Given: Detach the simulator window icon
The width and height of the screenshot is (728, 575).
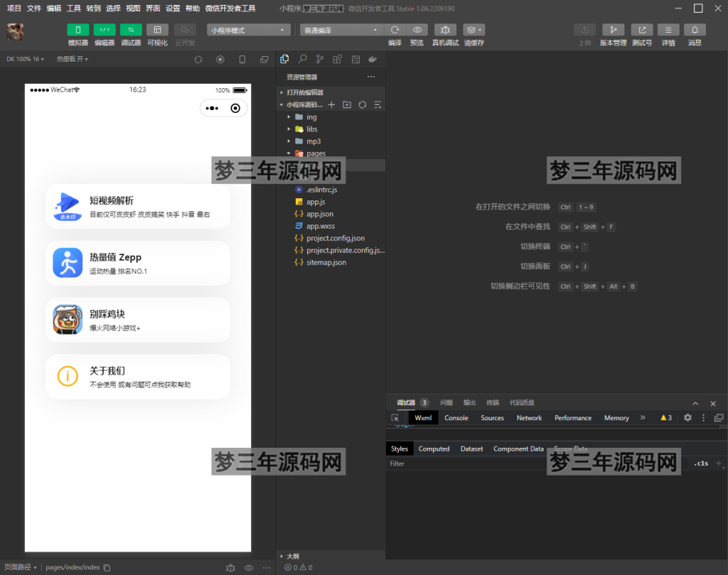Looking at the screenshot, I should point(264,60).
